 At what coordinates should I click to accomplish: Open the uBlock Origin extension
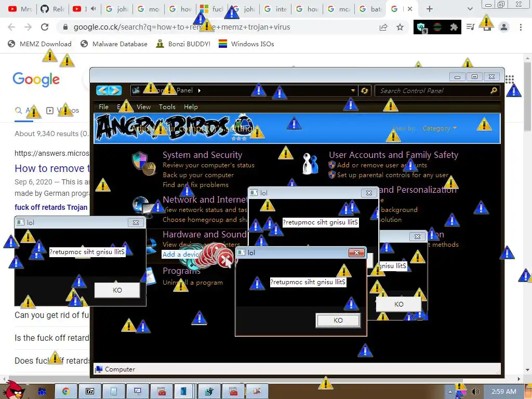coord(422,27)
